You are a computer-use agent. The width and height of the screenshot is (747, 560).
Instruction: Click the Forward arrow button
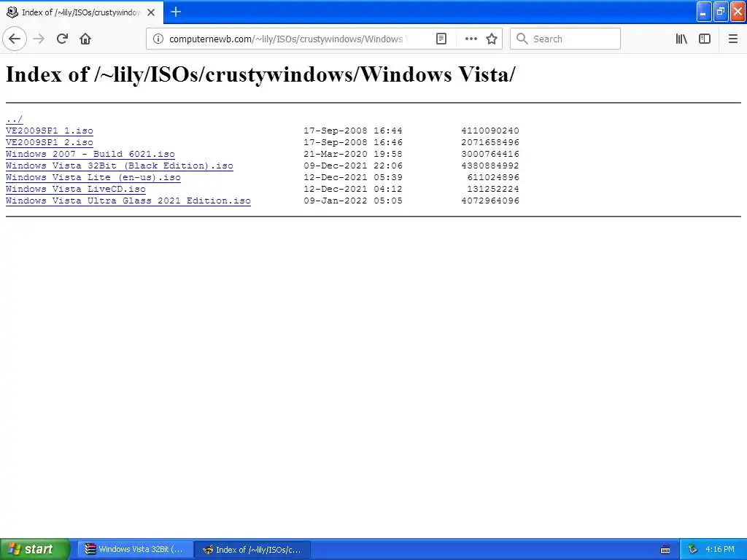pos(39,39)
